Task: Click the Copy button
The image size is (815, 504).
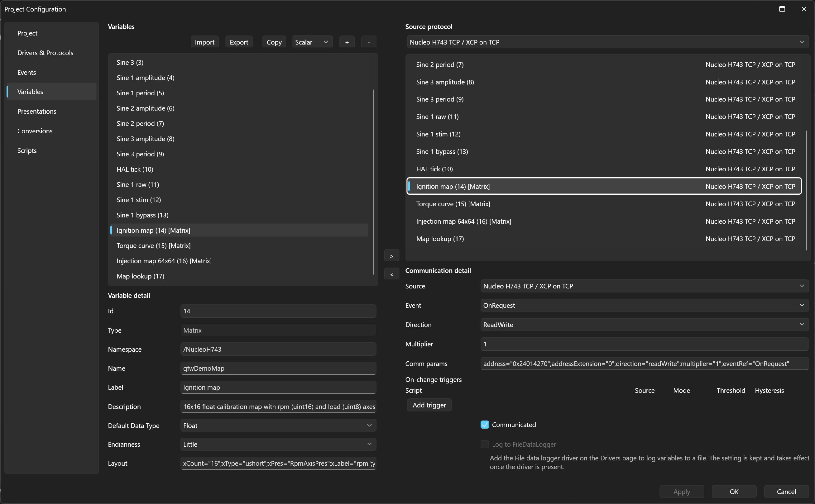Action: point(274,42)
